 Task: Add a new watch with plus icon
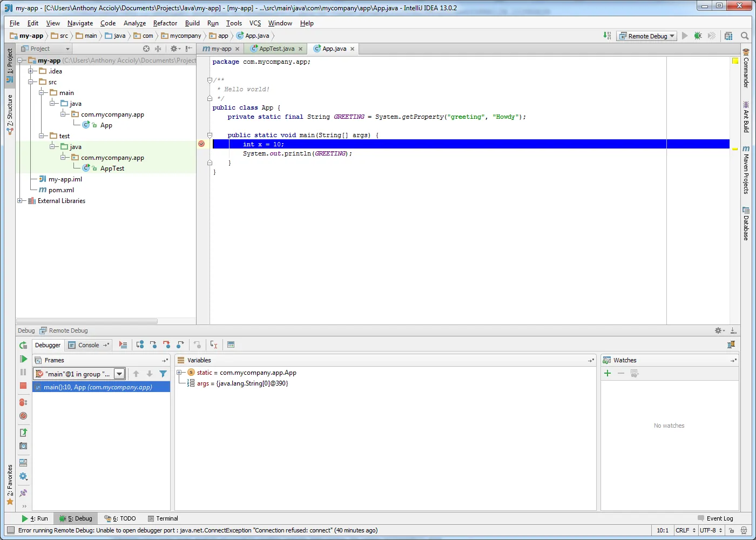[x=607, y=373]
